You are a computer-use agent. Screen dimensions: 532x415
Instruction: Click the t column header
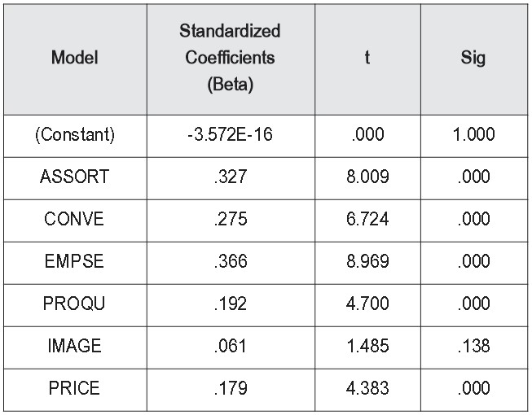[367, 57]
